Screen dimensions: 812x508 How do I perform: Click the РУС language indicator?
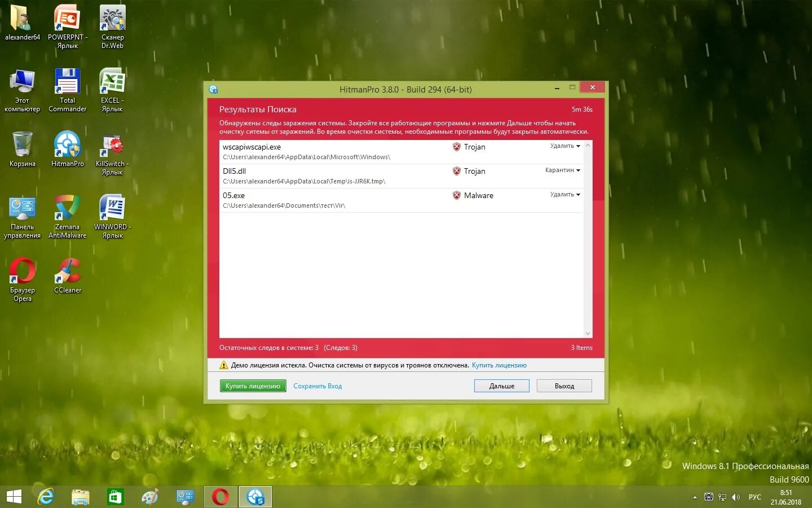754,497
